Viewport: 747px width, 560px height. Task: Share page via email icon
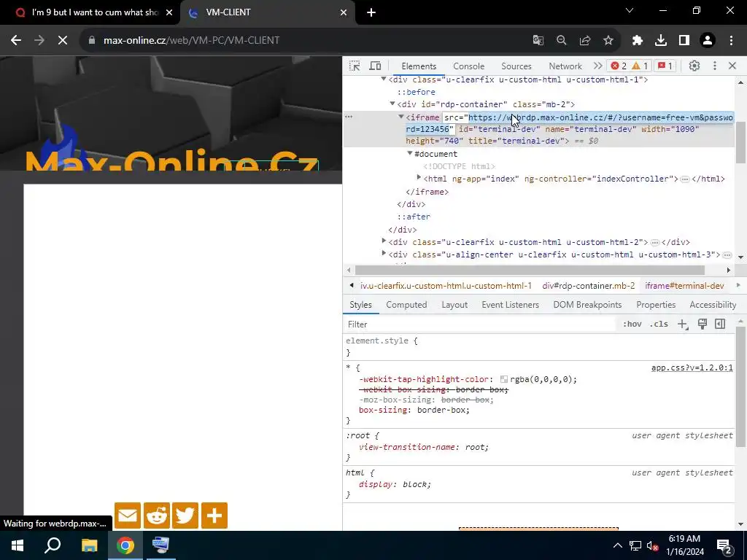(x=128, y=516)
